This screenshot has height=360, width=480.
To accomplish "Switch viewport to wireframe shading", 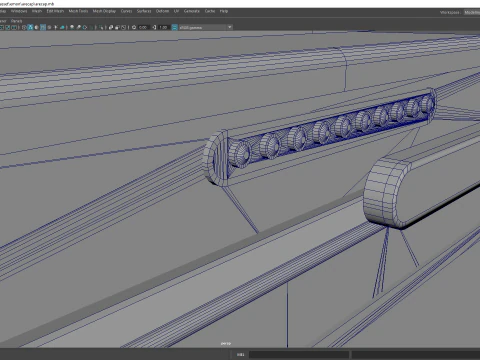I will pos(24,27).
